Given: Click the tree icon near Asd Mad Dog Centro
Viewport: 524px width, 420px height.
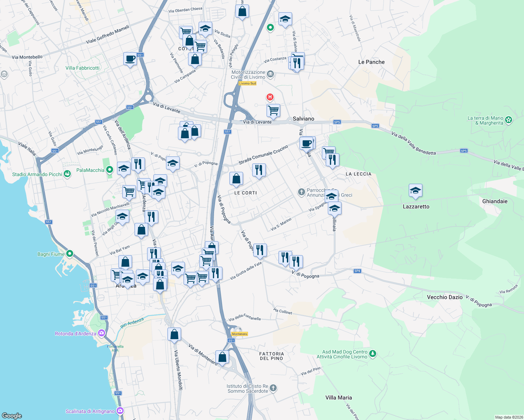Looking at the screenshot, I should [x=372, y=354].
